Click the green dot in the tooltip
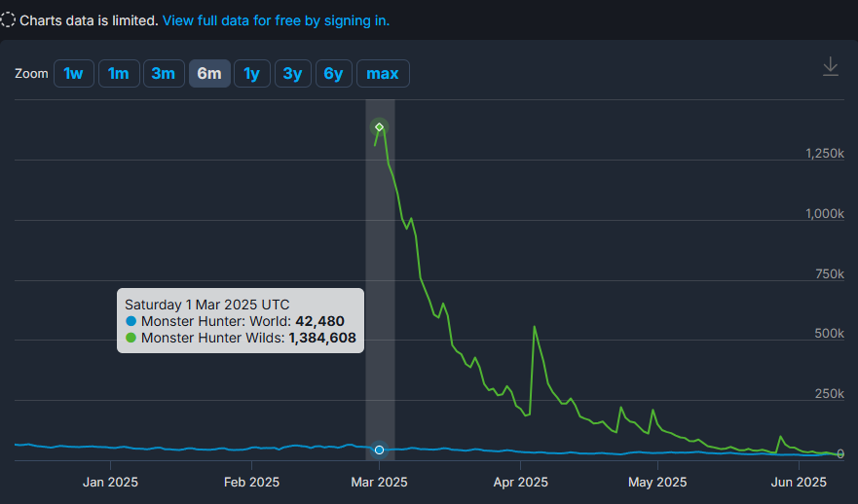The image size is (858, 504). click(x=131, y=339)
